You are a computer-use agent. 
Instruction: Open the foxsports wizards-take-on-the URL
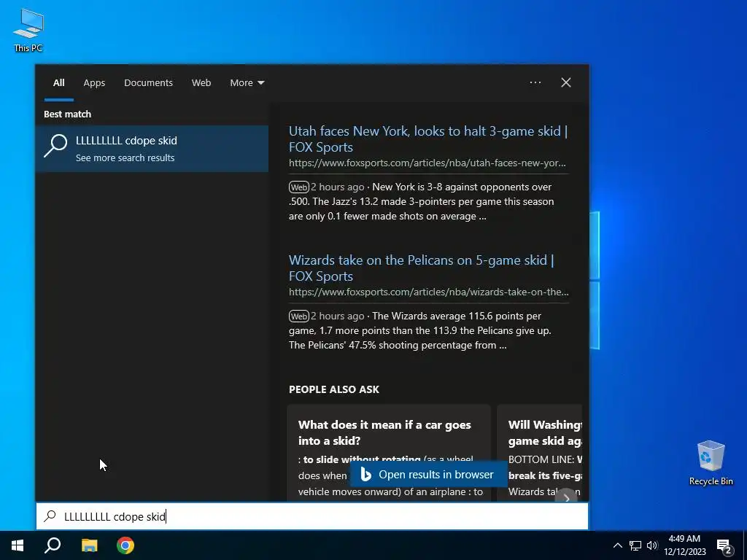[x=429, y=292]
